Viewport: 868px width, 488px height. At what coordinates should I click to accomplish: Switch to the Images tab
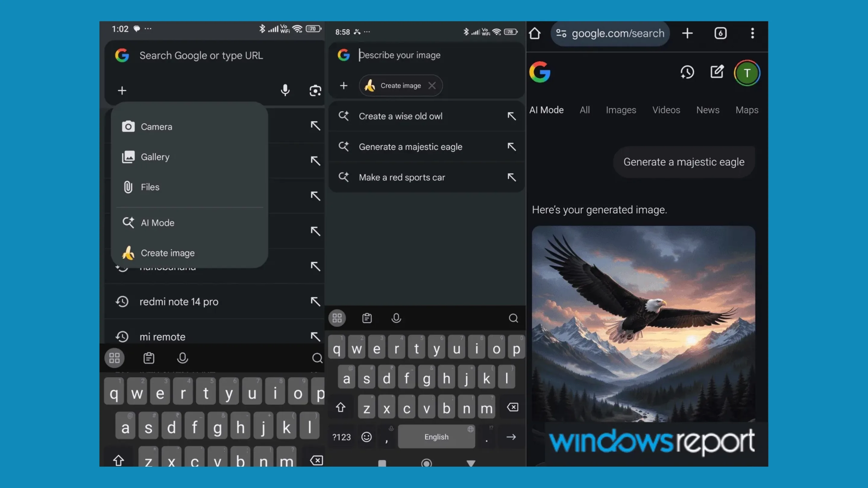point(621,110)
